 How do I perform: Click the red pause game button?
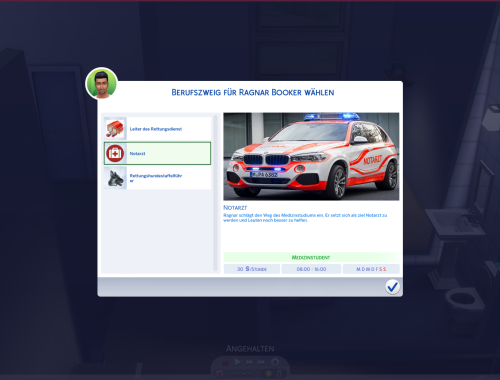pos(225,362)
